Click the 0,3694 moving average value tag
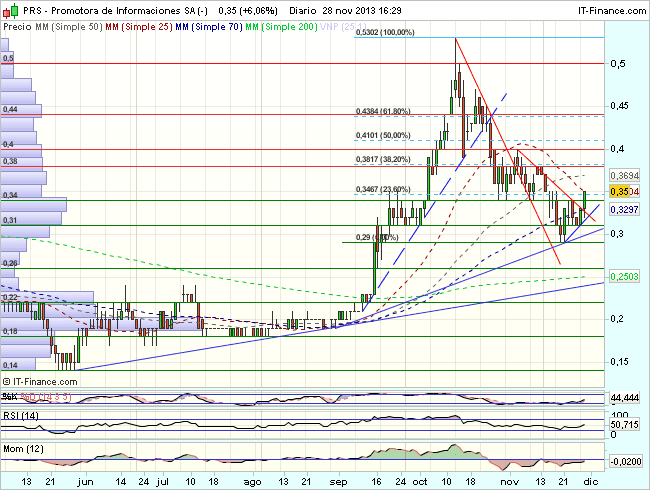Viewport: 650px width, 490px height. [x=624, y=176]
